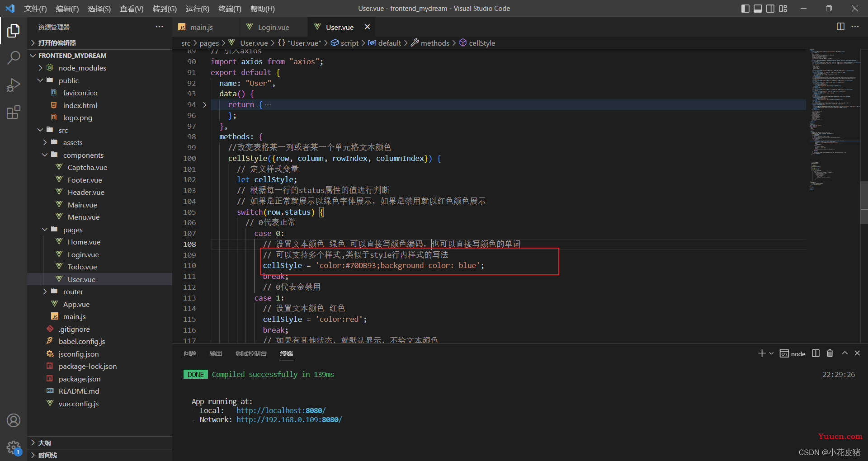
Task: Switch to the Login.vue editor tab
Action: click(x=274, y=27)
